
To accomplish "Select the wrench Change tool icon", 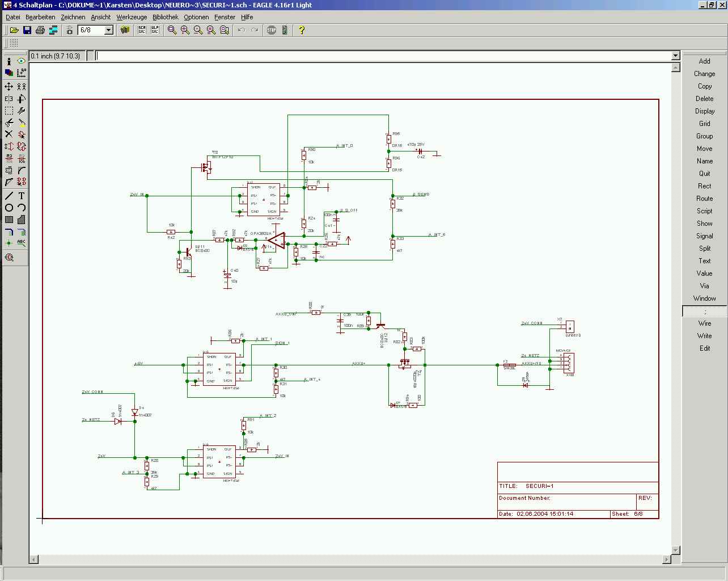I will coord(22,111).
